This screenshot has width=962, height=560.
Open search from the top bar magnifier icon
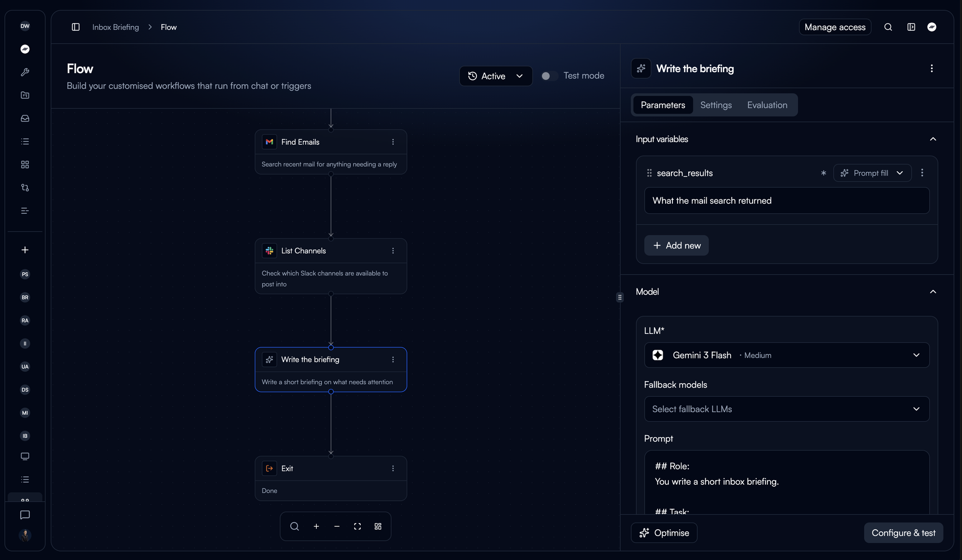click(888, 27)
